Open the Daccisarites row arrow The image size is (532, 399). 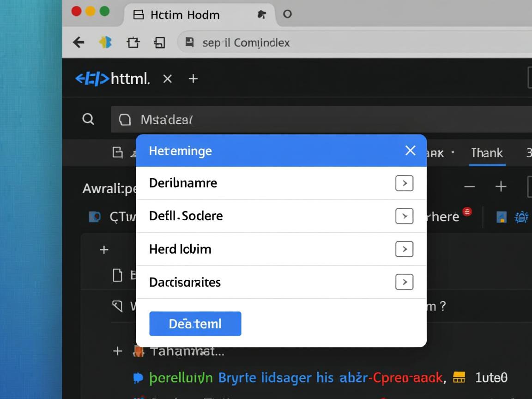(404, 282)
